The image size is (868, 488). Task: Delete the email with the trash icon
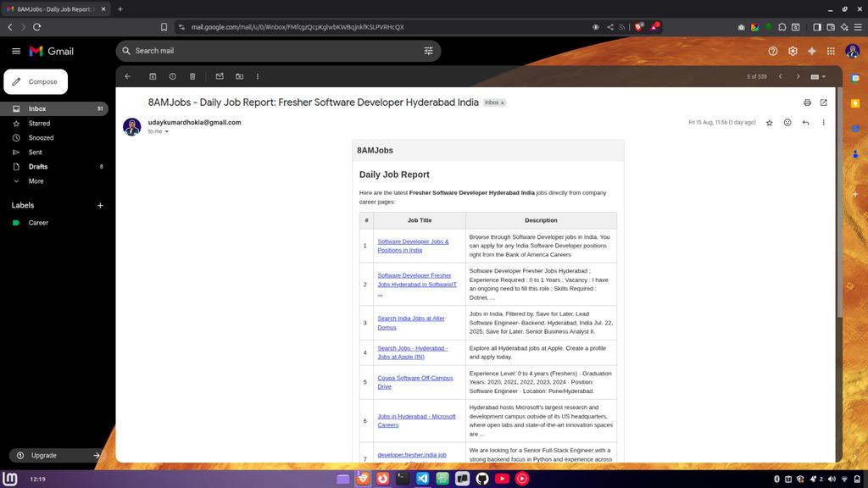pos(192,76)
